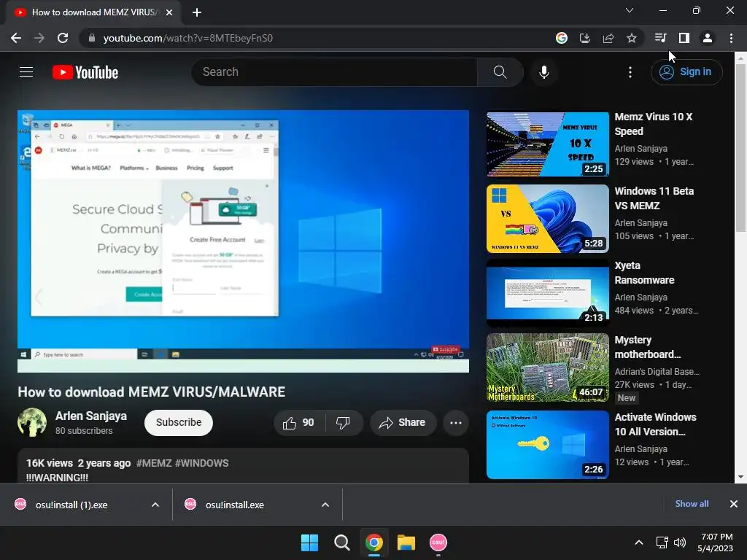Open the Arlen Sanjaya channel name link
Viewport: 747px width, 560px height.
click(91, 416)
